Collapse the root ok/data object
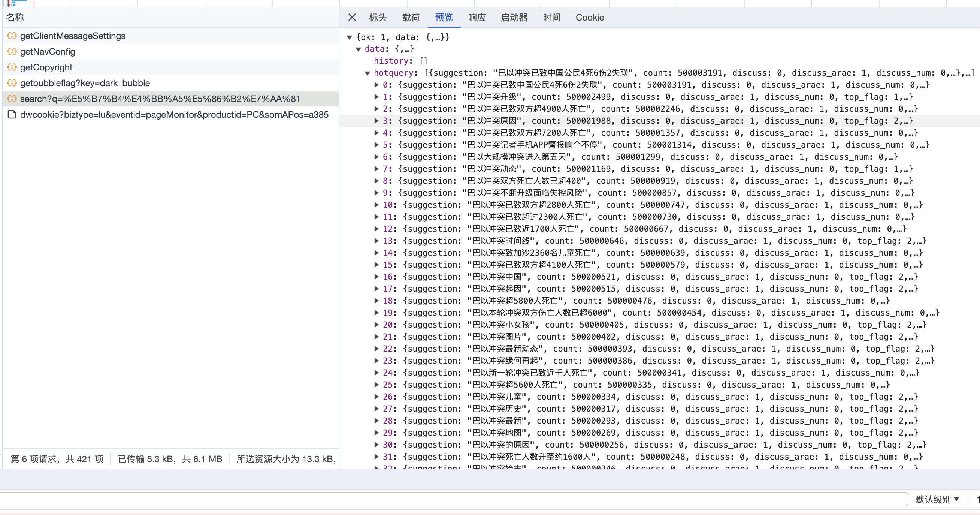980x515 pixels. (349, 37)
